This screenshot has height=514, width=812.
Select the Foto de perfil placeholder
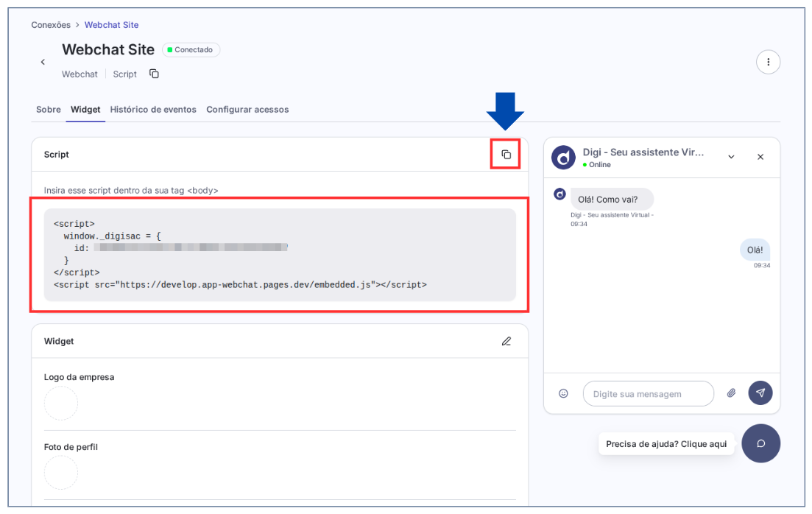click(61, 472)
